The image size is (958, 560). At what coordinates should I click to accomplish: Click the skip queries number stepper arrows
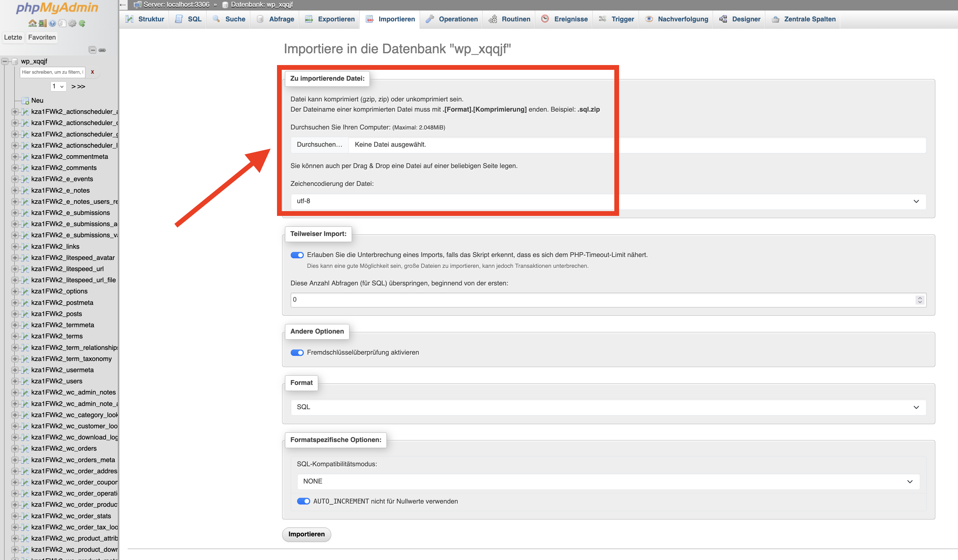(920, 300)
